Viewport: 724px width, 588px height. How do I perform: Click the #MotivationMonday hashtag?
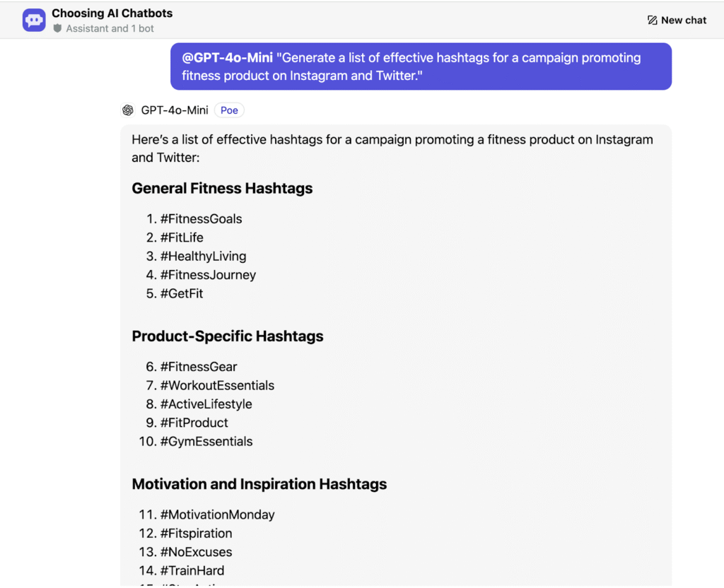point(218,514)
